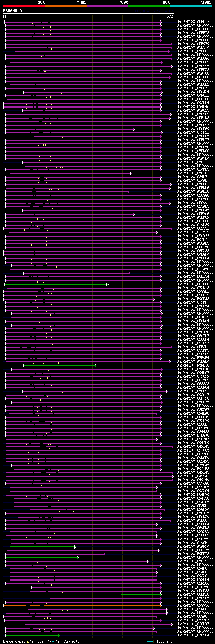
Task: Open hit UniRef100_O49142
Action: coord(193,476)
